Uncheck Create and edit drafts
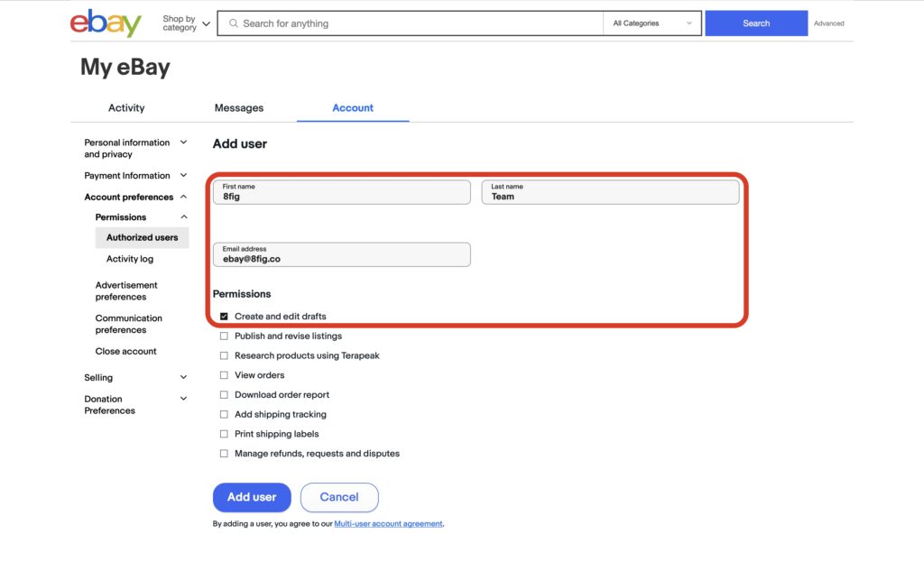 (224, 317)
